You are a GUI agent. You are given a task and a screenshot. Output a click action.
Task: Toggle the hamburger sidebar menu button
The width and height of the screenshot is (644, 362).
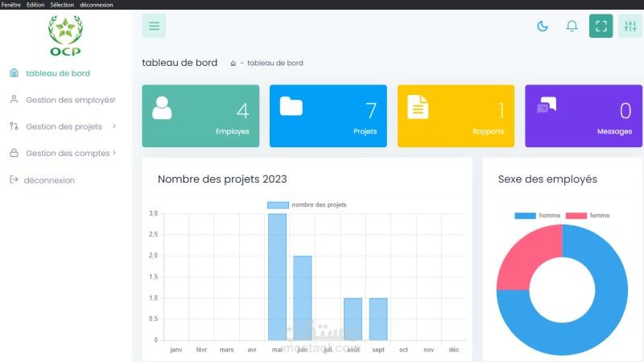154,26
